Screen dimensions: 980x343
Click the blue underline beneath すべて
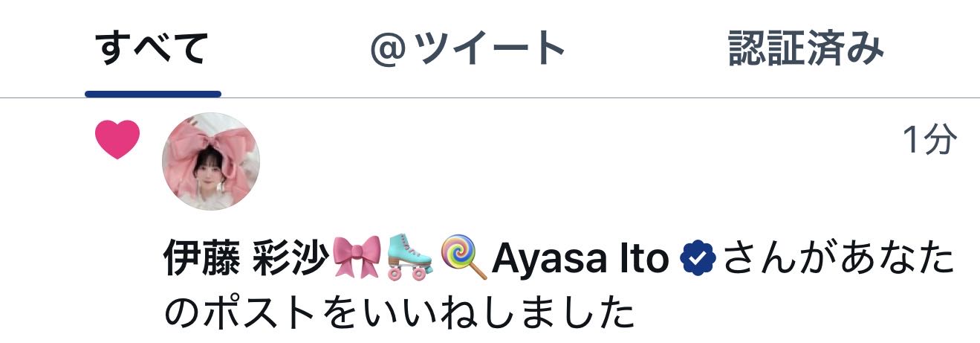(153, 94)
